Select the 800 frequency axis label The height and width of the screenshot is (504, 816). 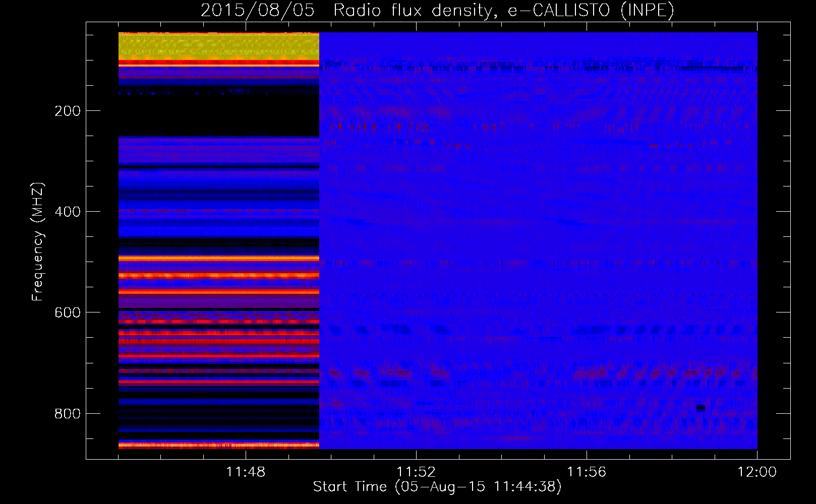click(x=68, y=414)
